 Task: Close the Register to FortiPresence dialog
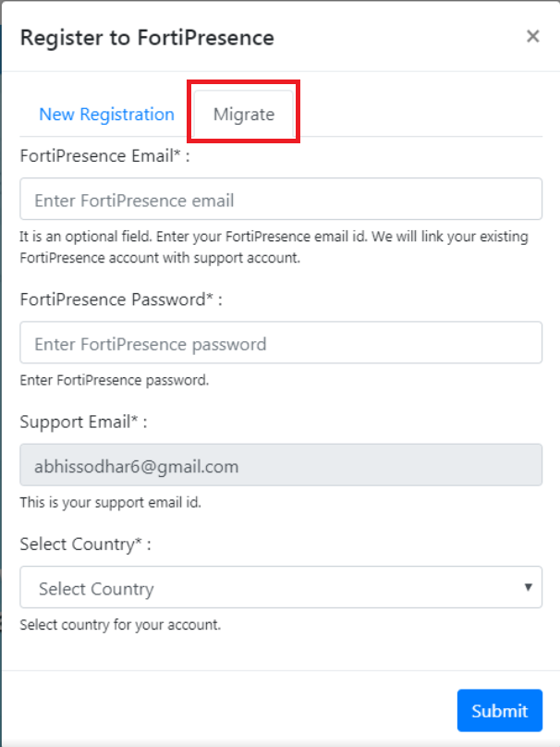pyautogui.click(x=532, y=37)
